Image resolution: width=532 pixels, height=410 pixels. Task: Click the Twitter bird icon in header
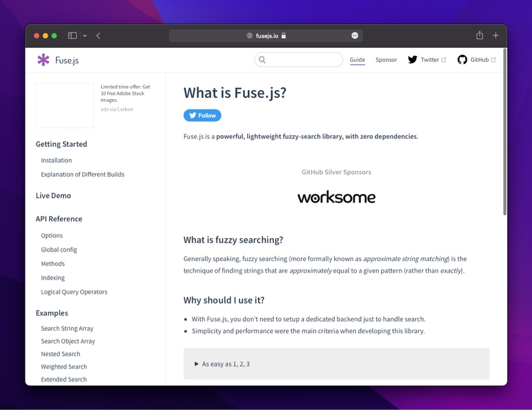pyautogui.click(x=412, y=60)
